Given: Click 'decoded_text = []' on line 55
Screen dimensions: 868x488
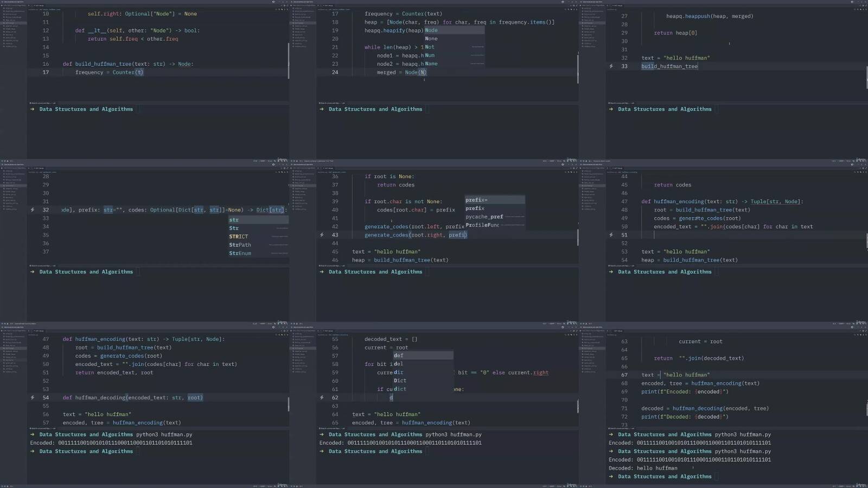Looking at the screenshot, I should [x=391, y=339].
